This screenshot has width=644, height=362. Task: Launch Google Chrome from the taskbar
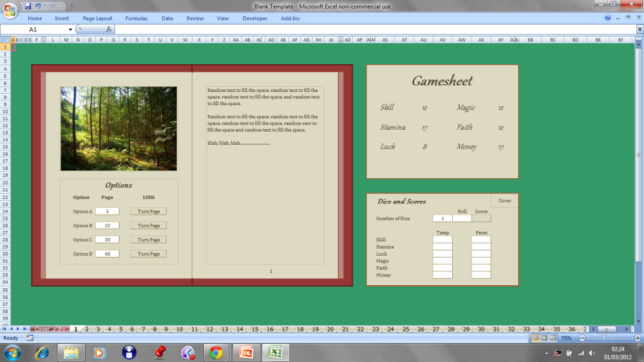(216, 353)
